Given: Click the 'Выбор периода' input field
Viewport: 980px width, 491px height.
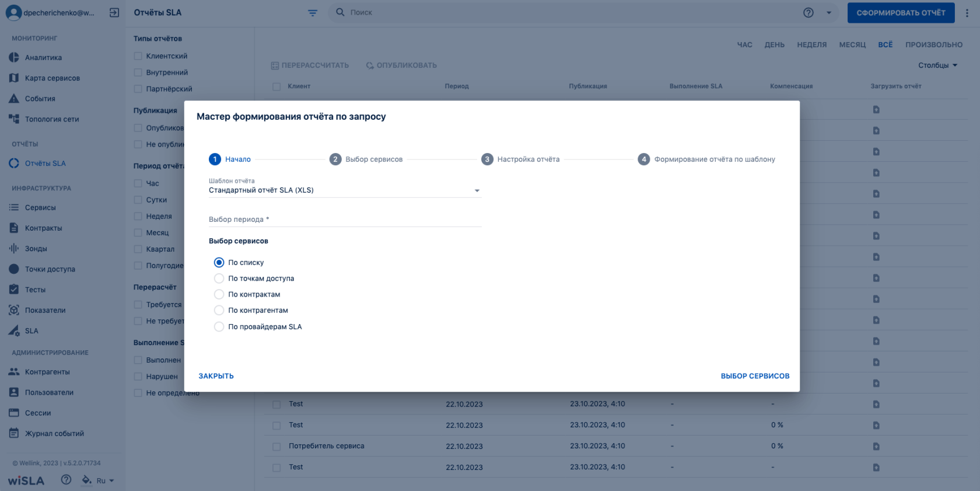Looking at the screenshot, I should tap(345, 220).
